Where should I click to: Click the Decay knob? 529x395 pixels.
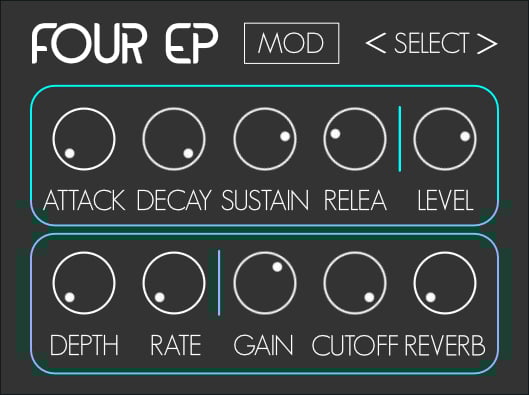(x=174, y=139)
